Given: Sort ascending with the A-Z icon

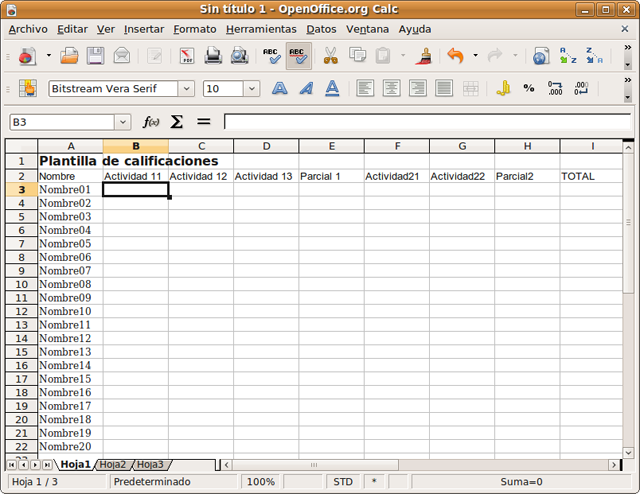Looking at the screenshot, I should (568, 56).
